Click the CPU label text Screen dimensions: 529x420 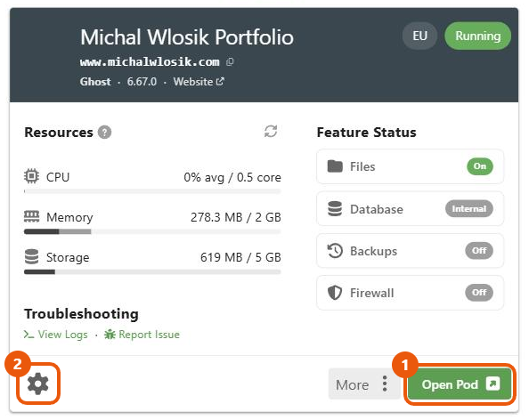point(58,177)
